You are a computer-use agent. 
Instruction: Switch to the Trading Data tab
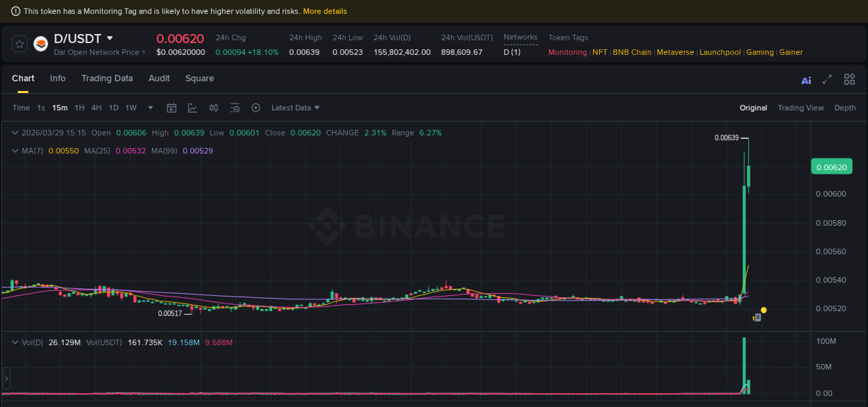tap(107, 78)
